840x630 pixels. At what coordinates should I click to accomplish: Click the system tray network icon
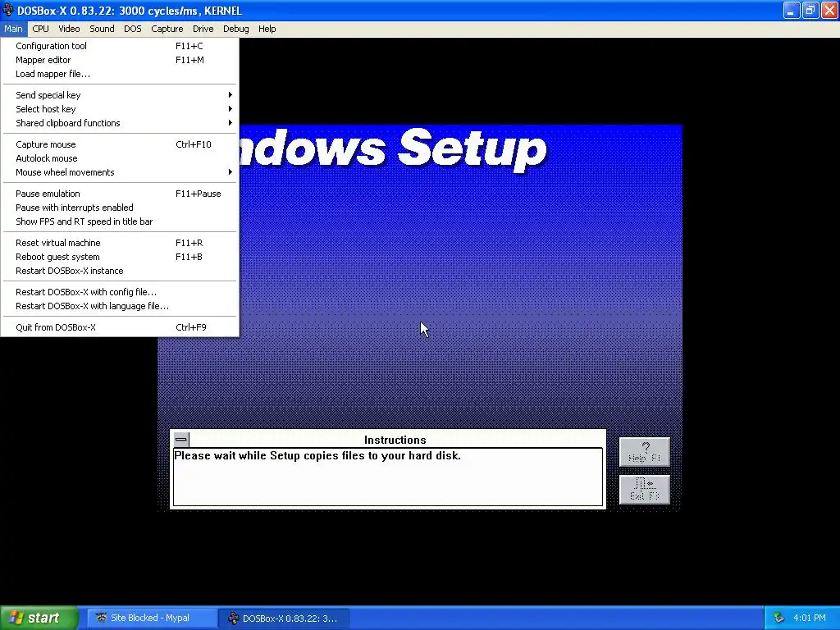pos(778,618)
